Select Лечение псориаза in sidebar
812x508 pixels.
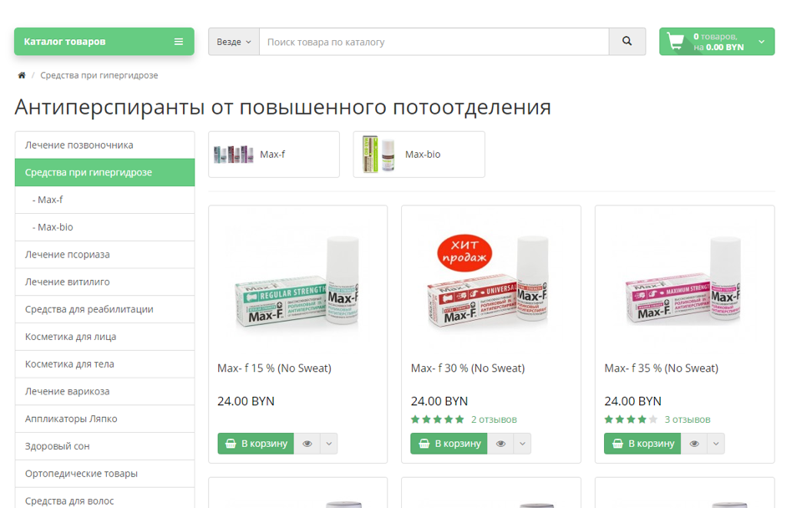[x=104, y=255]
